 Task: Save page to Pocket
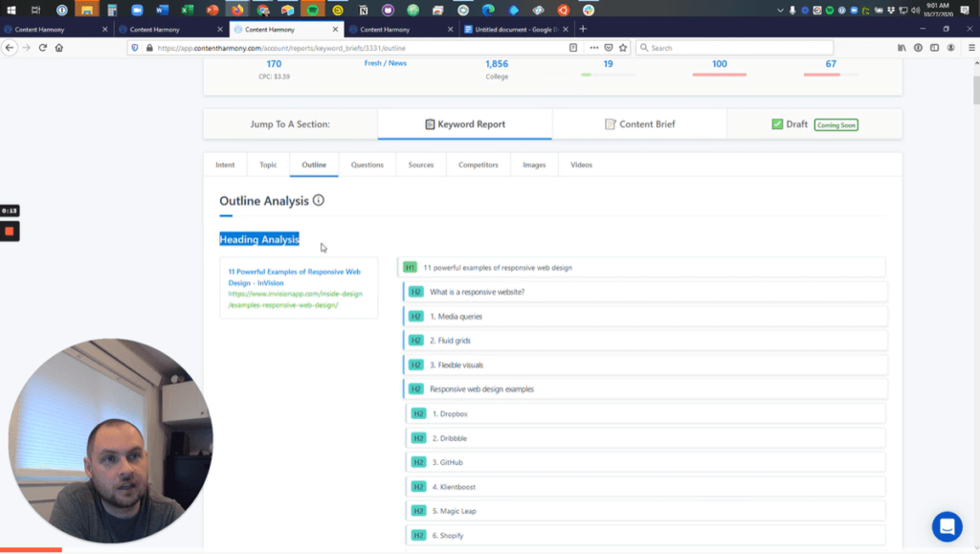pos(608,48)
